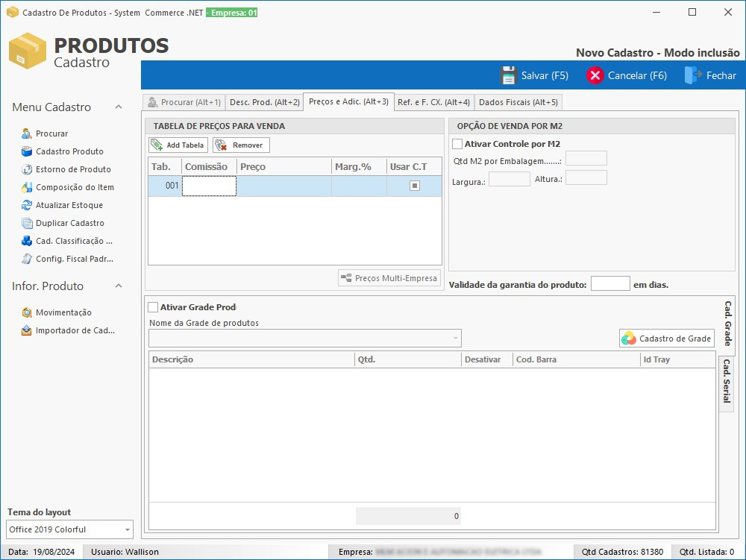
Task: Collapse the Menu Cadastro section
Action: coord(119,107)
